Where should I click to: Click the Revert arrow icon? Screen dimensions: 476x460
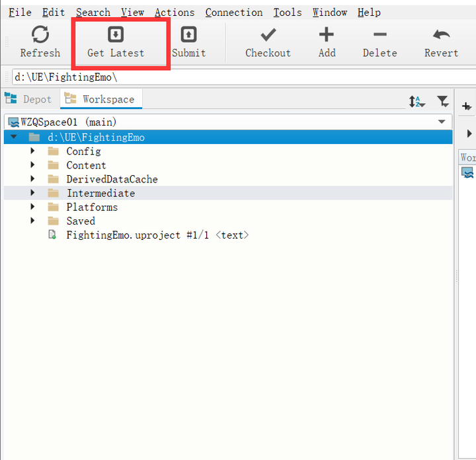442,34
